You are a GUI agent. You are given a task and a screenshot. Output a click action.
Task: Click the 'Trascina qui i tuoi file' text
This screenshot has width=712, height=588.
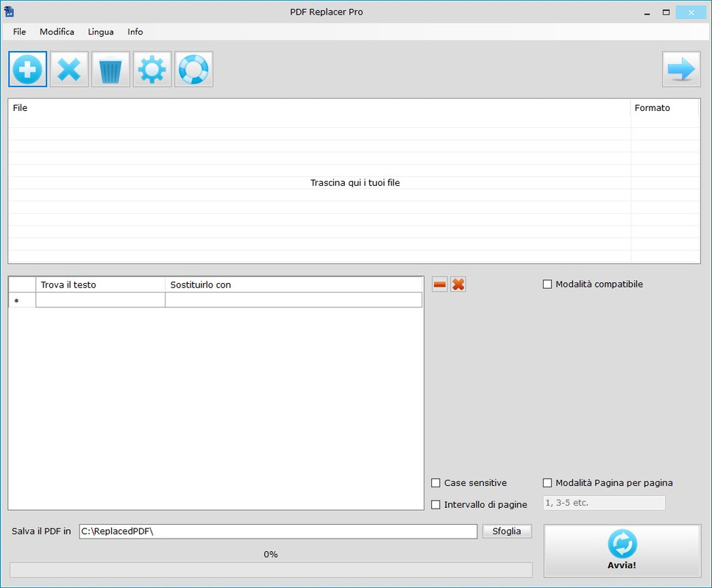(355, 183)
